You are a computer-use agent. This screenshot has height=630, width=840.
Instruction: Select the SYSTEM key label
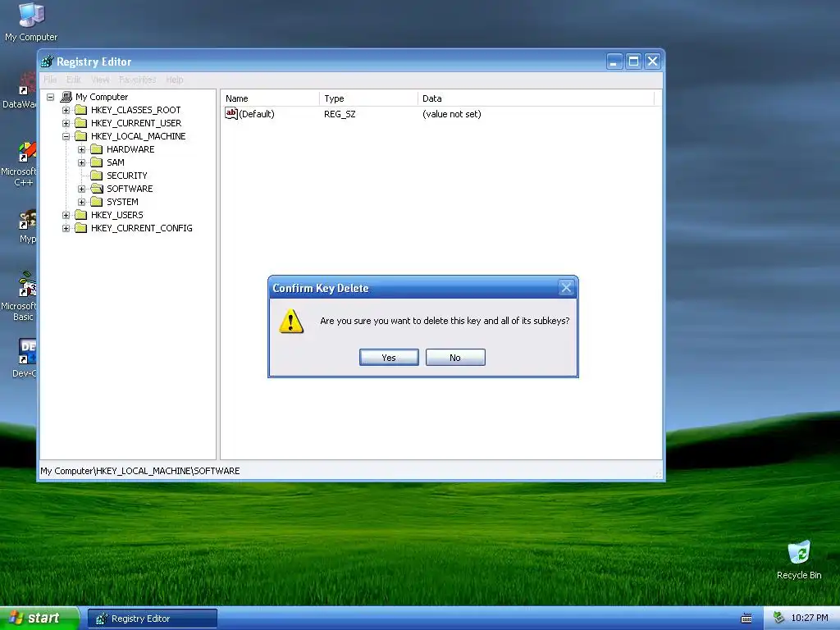pyautogui.click(x=122, y=202)
